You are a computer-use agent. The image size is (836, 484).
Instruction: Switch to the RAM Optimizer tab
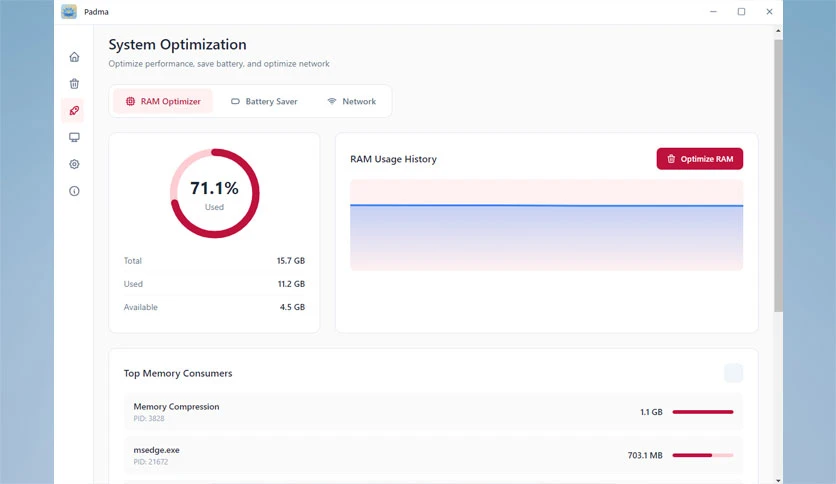click(163, 101)
